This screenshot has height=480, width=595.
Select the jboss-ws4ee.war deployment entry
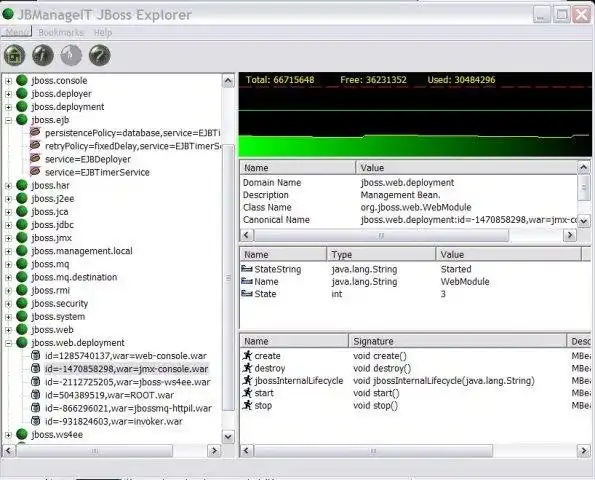point(128,382)
